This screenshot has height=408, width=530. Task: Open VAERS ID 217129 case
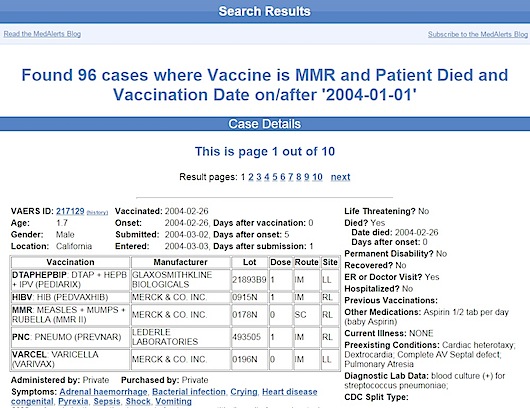70,211
